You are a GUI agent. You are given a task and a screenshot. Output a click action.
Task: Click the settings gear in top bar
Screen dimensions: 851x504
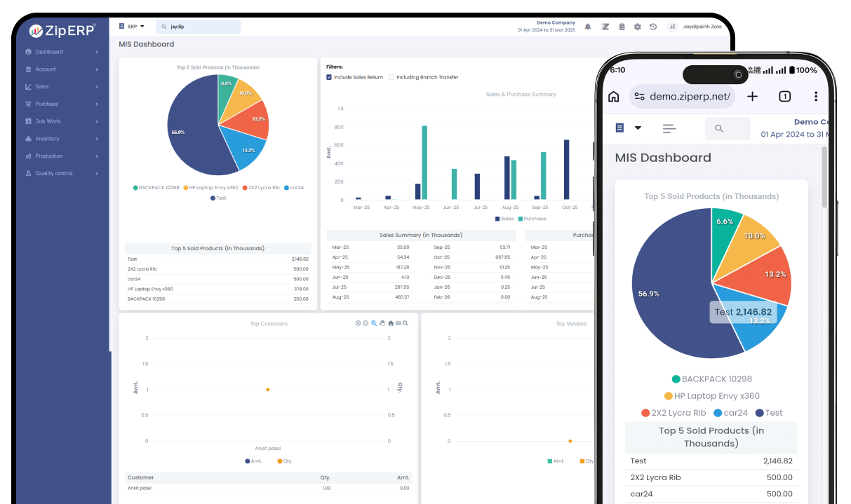click(637, 27)
